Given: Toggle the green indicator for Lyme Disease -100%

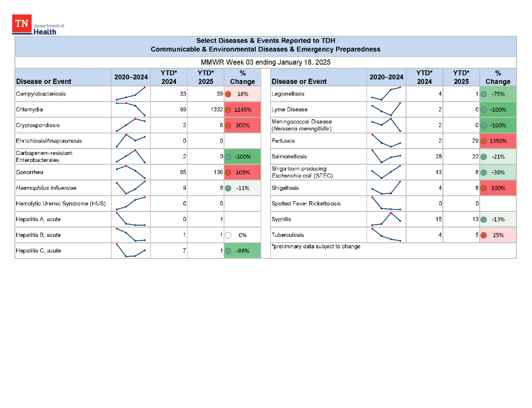Looking at the screenshot, I should pos(483,109).
